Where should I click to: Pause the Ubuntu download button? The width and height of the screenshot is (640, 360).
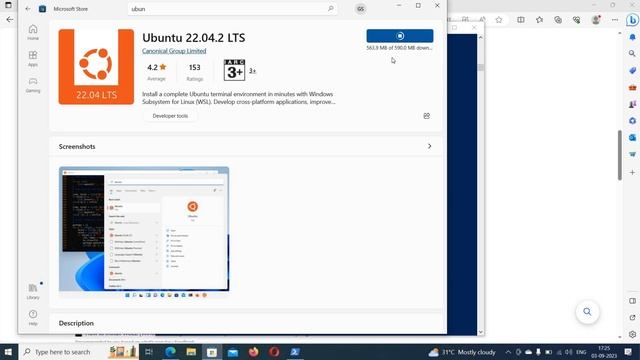click(x=400, y=36)
